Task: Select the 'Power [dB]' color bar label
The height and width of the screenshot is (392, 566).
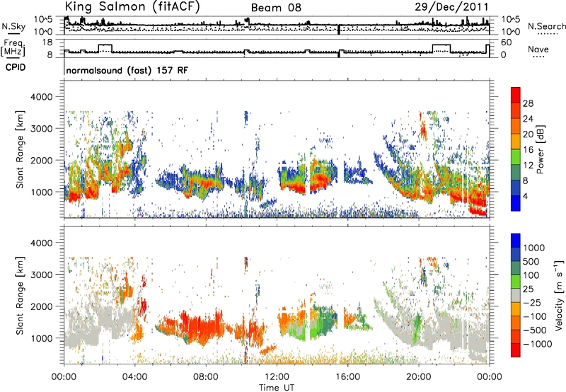Action: pos(540,149)
